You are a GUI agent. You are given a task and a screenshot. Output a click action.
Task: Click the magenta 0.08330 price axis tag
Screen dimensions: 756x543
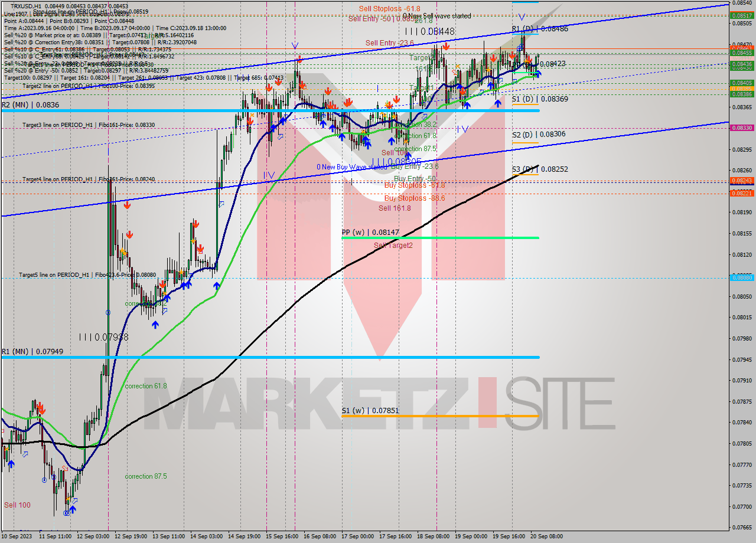[742, 127]
